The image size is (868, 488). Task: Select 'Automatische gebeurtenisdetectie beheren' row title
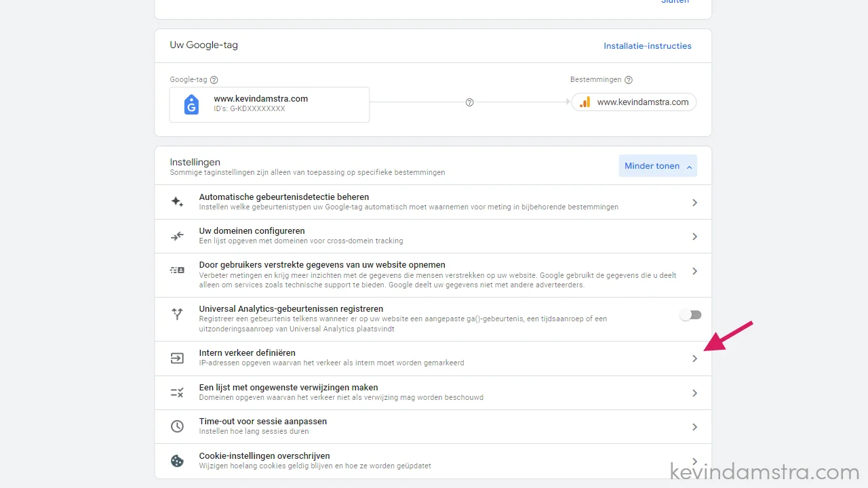tap(284, 197)
